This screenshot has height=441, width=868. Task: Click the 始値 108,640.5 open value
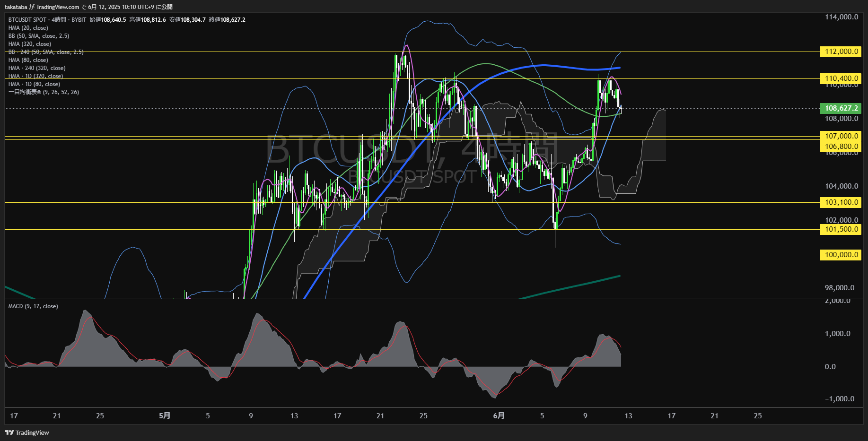108,20
